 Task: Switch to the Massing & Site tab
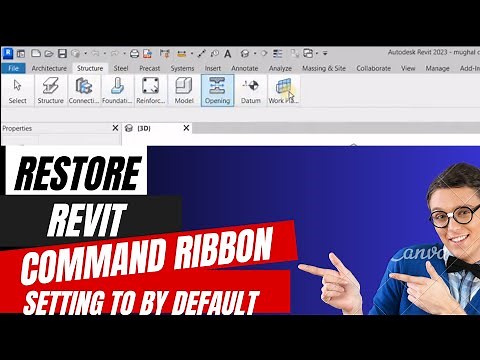click(x=324, y=68)
